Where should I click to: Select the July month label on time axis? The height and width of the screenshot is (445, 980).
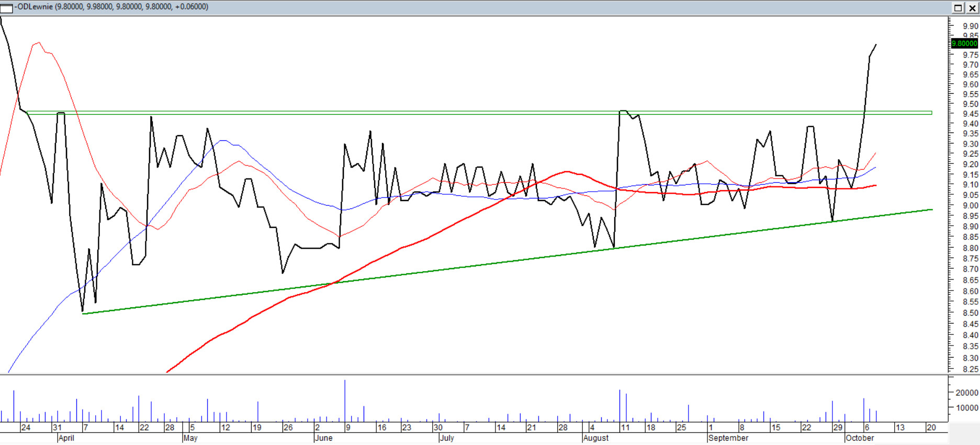pos(446,438)
